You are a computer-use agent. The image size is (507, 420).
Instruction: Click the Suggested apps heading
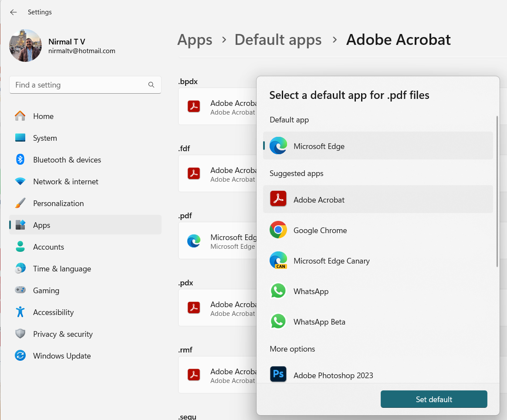296,174
